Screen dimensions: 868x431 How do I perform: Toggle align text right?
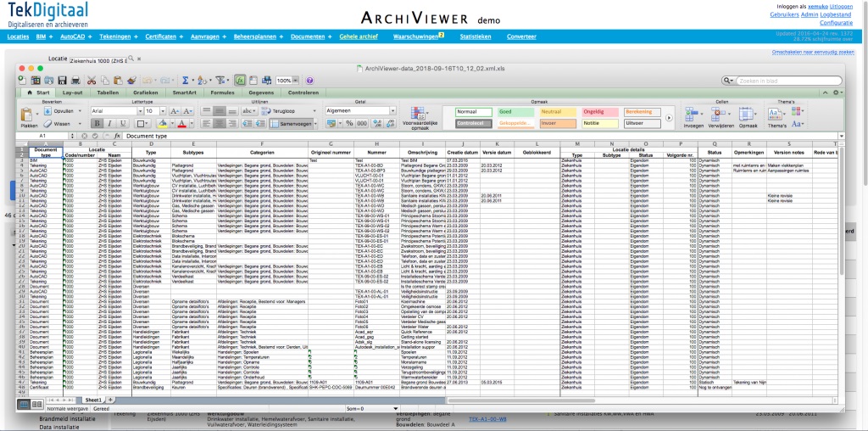click(x=232, y=124)
